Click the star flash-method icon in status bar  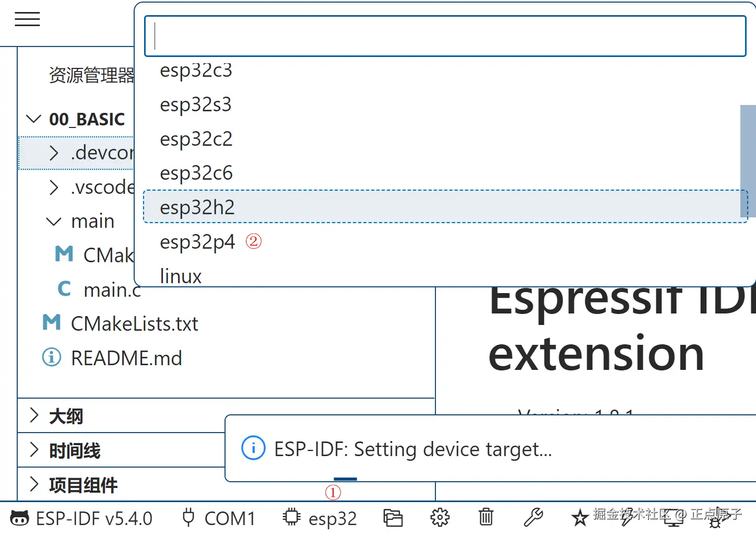(x=580, y=518)
